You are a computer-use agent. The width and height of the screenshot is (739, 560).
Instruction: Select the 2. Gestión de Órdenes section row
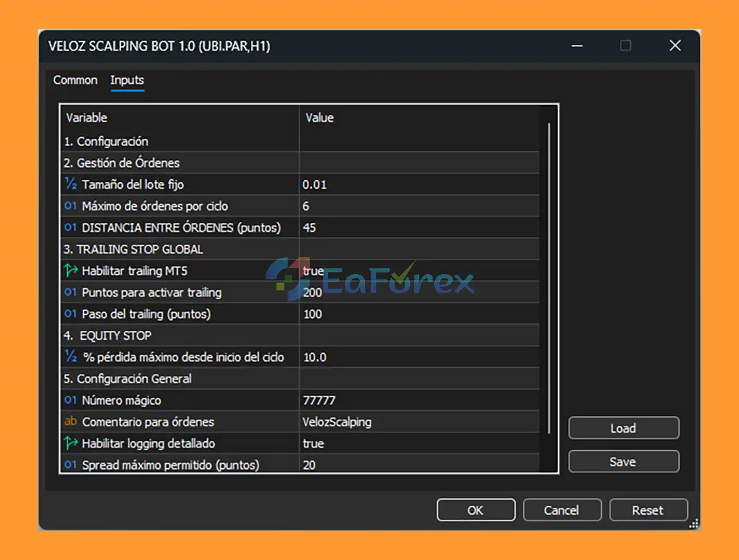122,163
